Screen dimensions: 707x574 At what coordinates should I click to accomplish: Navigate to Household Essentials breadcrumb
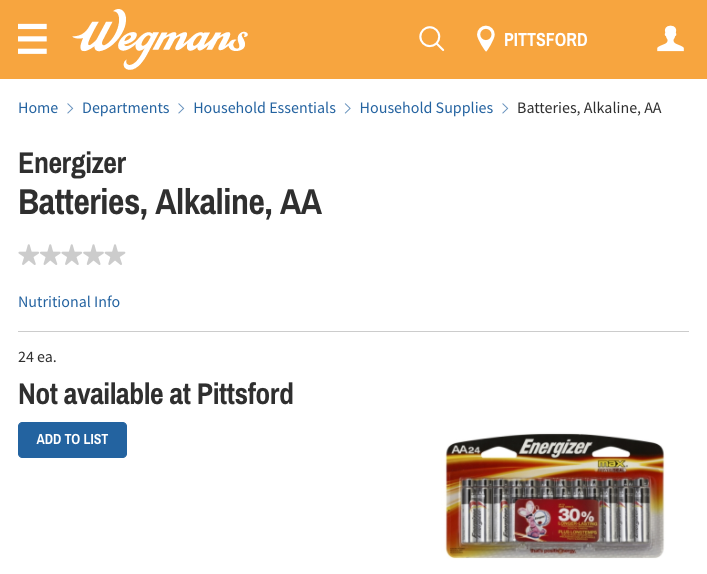(264, 108)
